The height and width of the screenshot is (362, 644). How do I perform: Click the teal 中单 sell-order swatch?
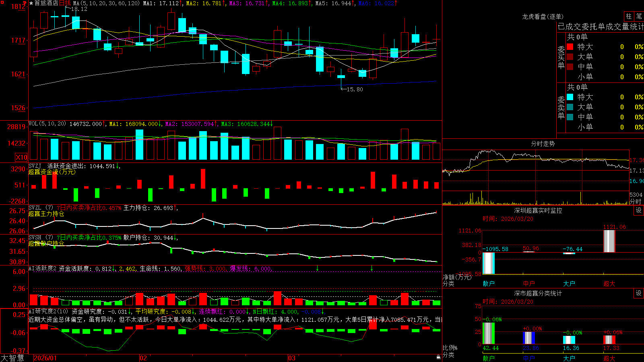pos(570,117)
